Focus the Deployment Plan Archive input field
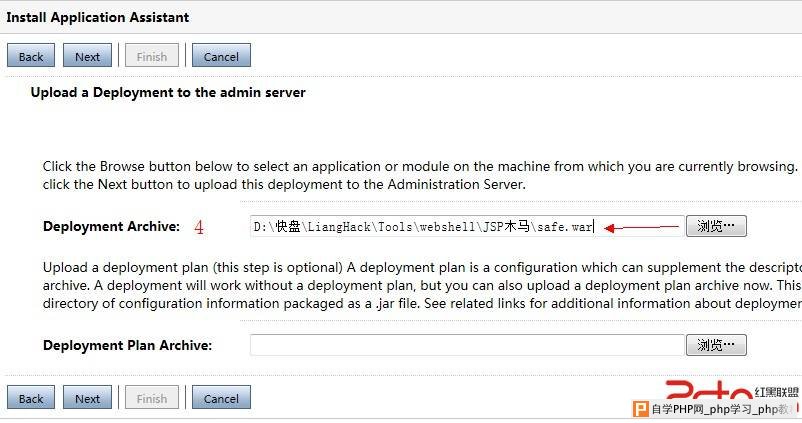 point(467,345)
